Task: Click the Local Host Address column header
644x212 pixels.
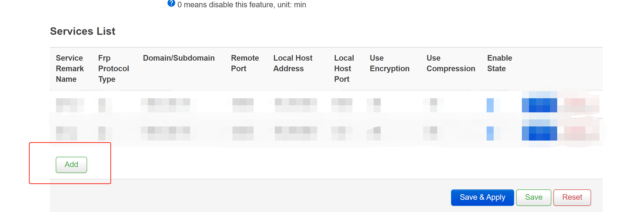Action: click(292, 63)
